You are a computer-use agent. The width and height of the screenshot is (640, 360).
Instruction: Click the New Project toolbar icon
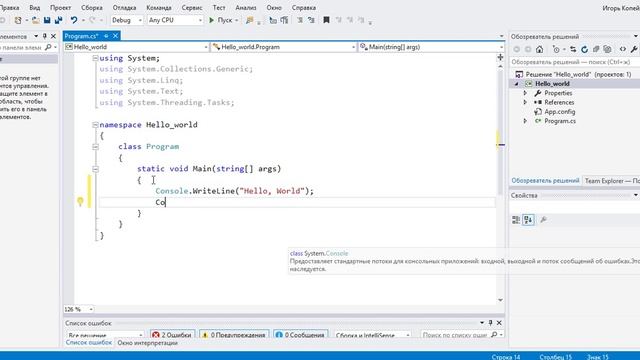[18, 20]
